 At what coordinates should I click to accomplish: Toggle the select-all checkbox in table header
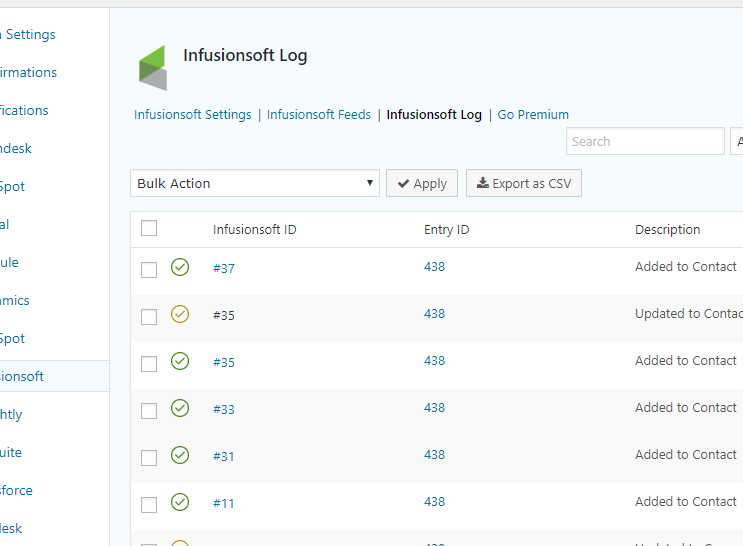(x=149, y=228)
